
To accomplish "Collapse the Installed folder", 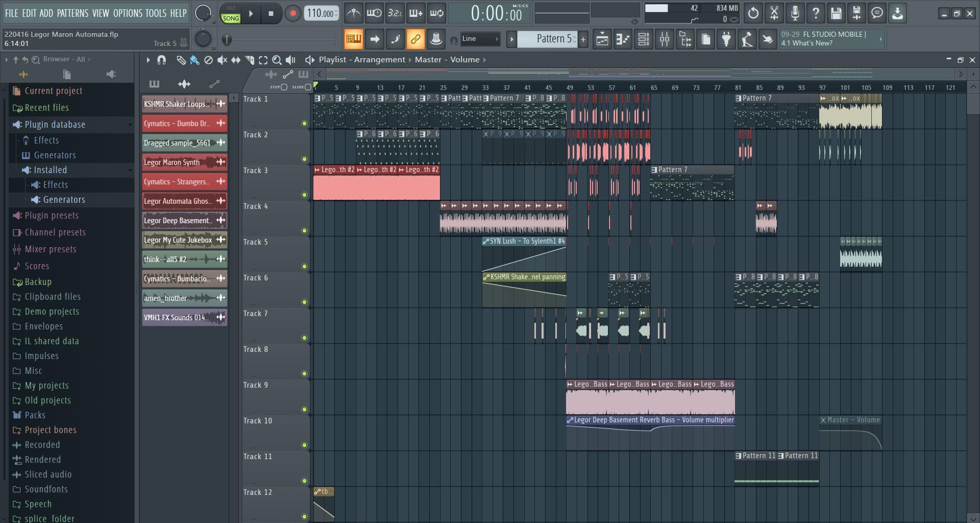I will coord(131,170).
